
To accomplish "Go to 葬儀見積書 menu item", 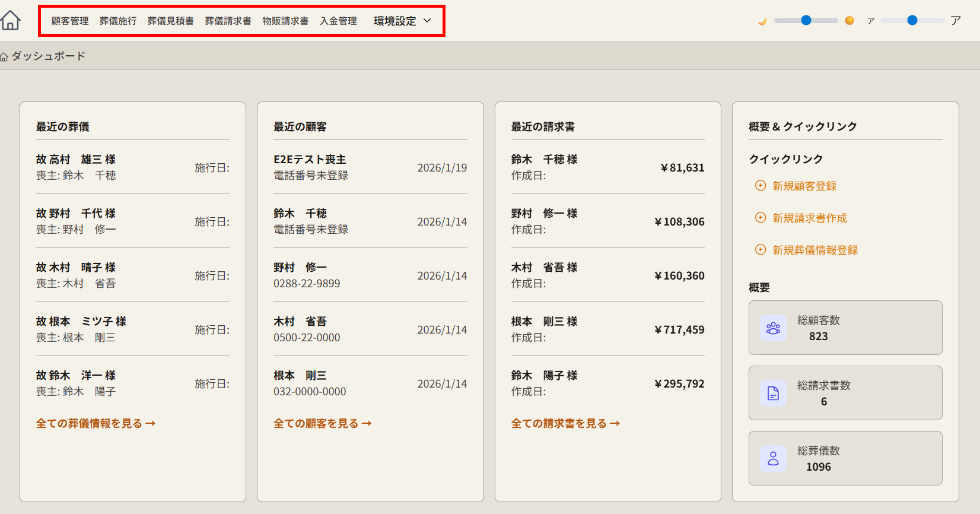I will click(x=171, y=21).
